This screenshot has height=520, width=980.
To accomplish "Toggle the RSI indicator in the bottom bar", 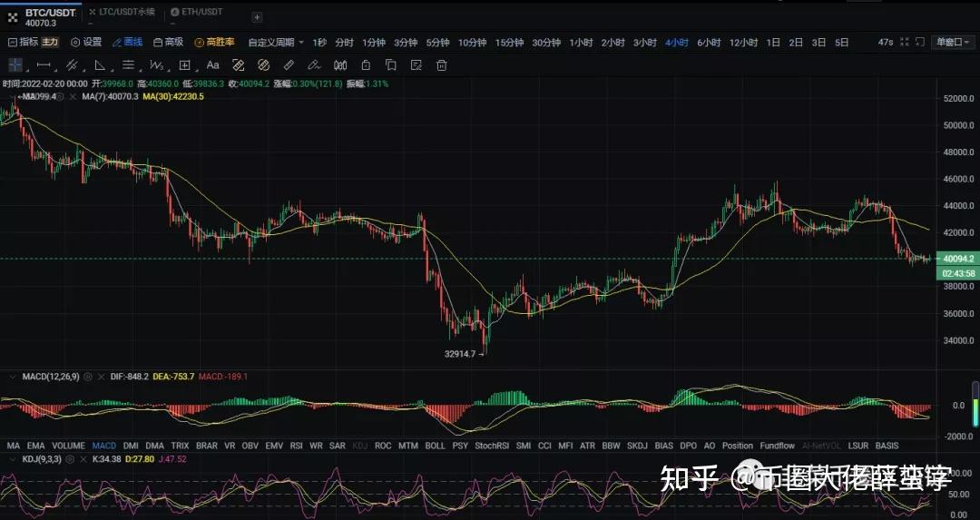I will tap(296, 446).
